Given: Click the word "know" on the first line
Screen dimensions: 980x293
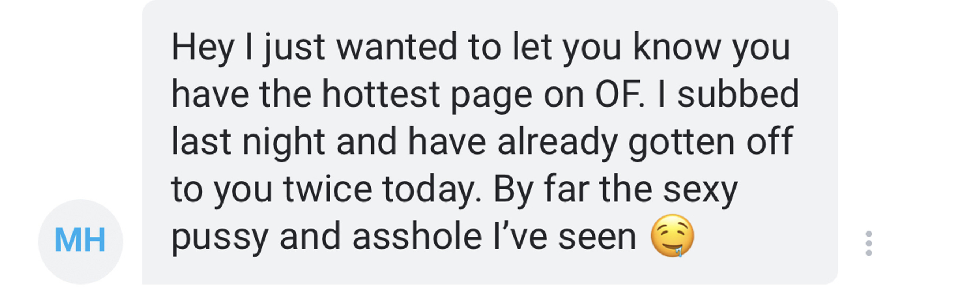Looking at the screenshot, I should (x=677, y=47).
